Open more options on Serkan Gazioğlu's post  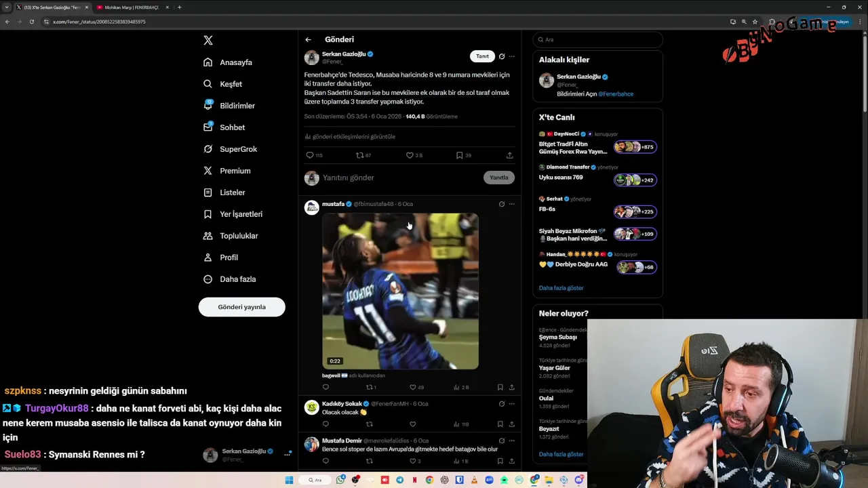512,56
